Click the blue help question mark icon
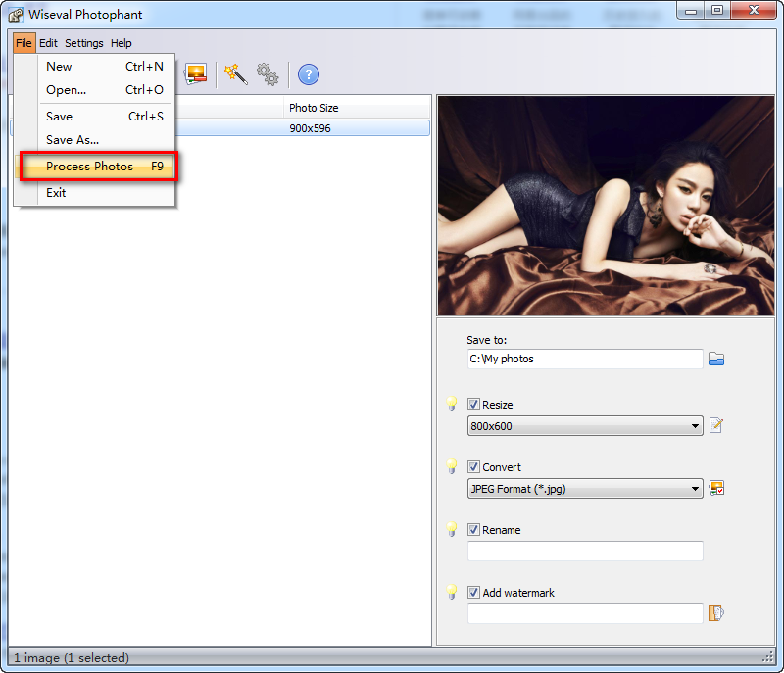 (x=309, y=75)
